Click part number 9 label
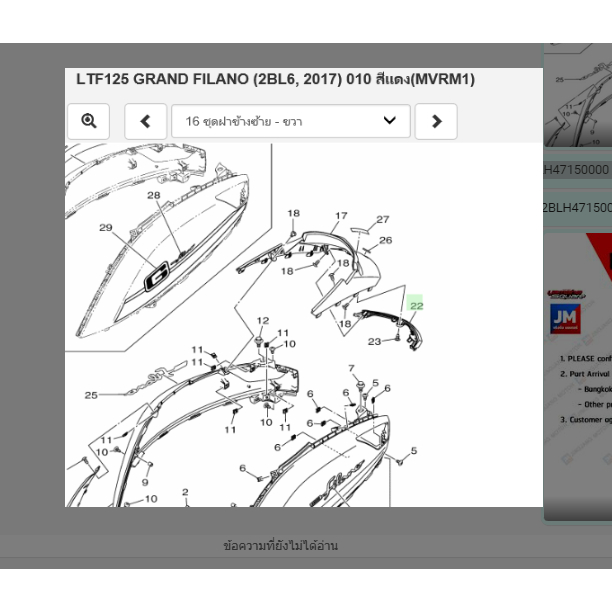 point(145,482)
